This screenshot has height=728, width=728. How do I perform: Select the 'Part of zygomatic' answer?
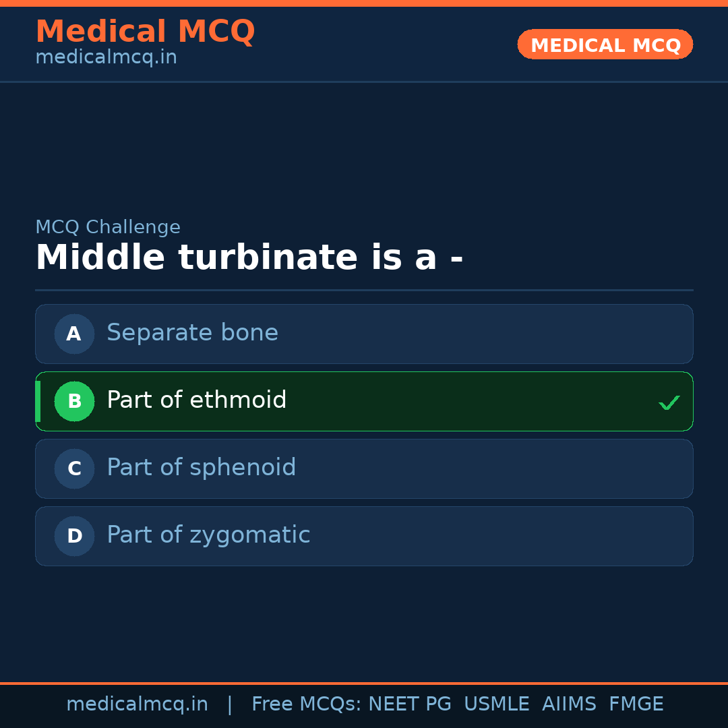(x=208, y=535)
